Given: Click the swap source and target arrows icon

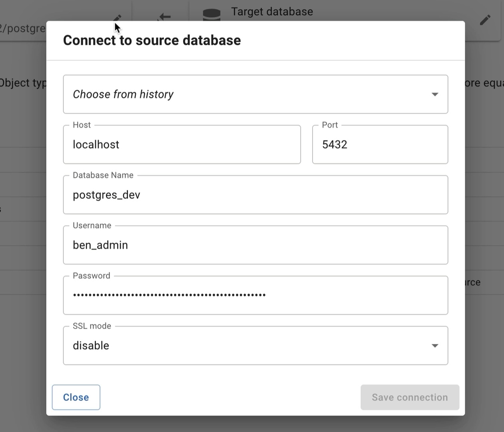Looking at the screenshot, I should tap(164, 16).
